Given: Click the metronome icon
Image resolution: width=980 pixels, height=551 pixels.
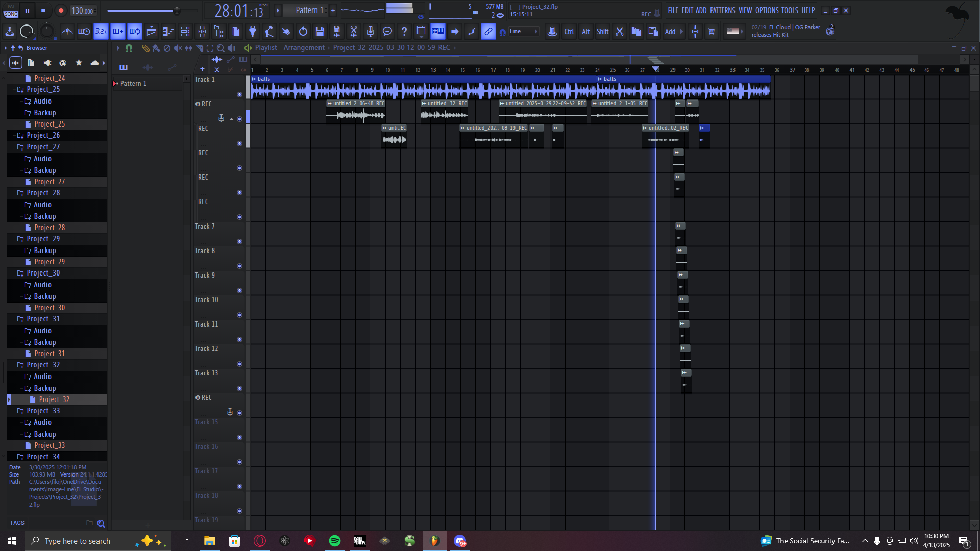Looking at the screenshot, I should click(x=67, y=32).
